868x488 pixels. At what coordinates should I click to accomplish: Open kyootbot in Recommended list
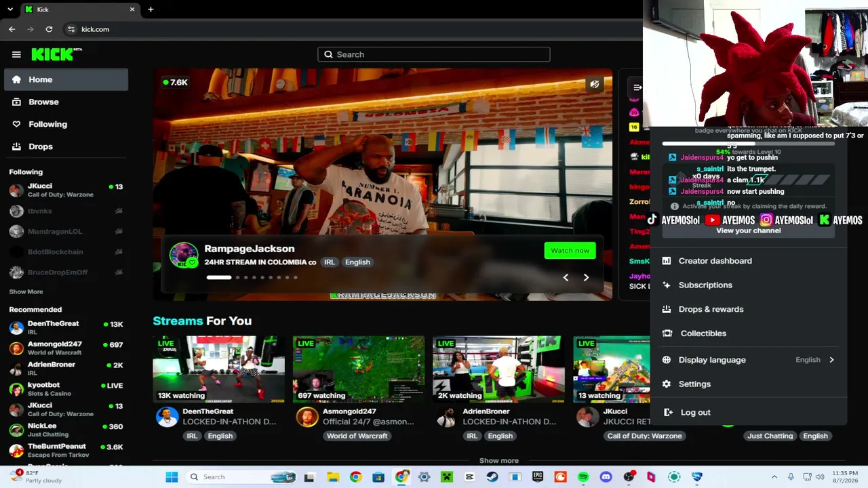[66, 389]
